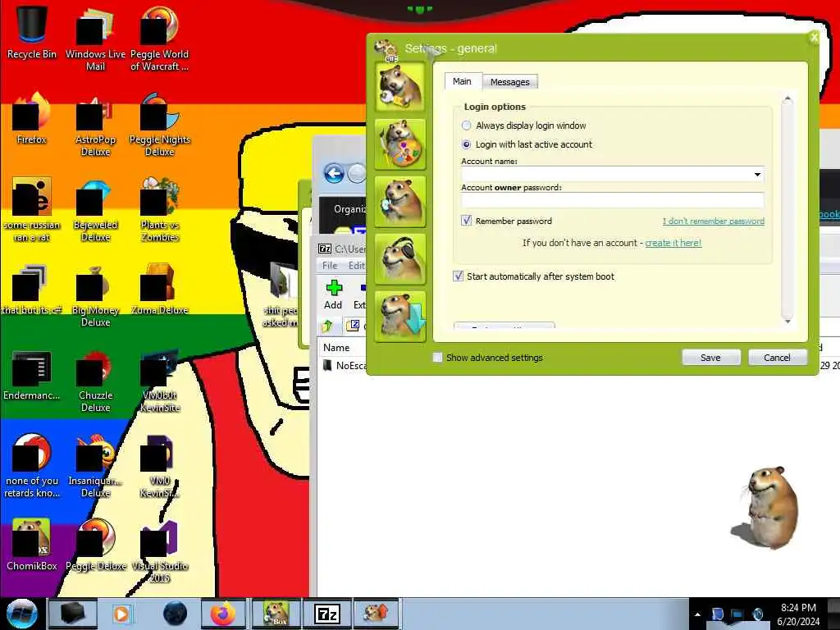The width and height of the screenshot is (840, 630).
Task: Click the 'create it here!' link
Action: coord(673,243)
